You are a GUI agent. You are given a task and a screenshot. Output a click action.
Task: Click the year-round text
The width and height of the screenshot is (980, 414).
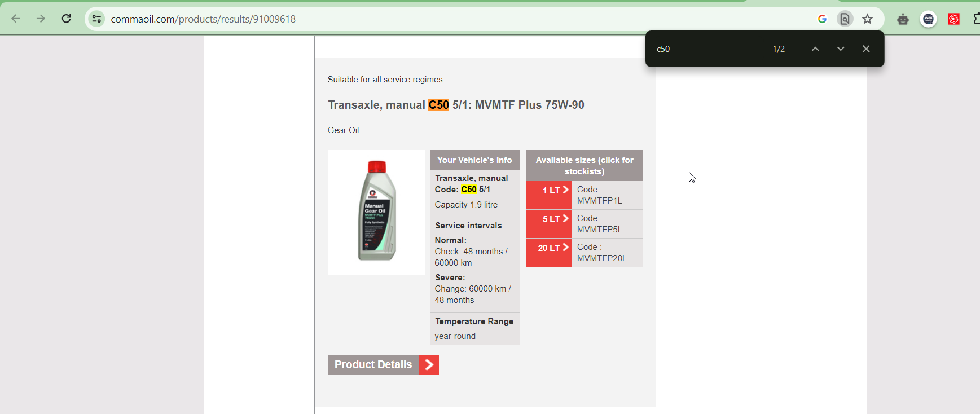(455, 336)
